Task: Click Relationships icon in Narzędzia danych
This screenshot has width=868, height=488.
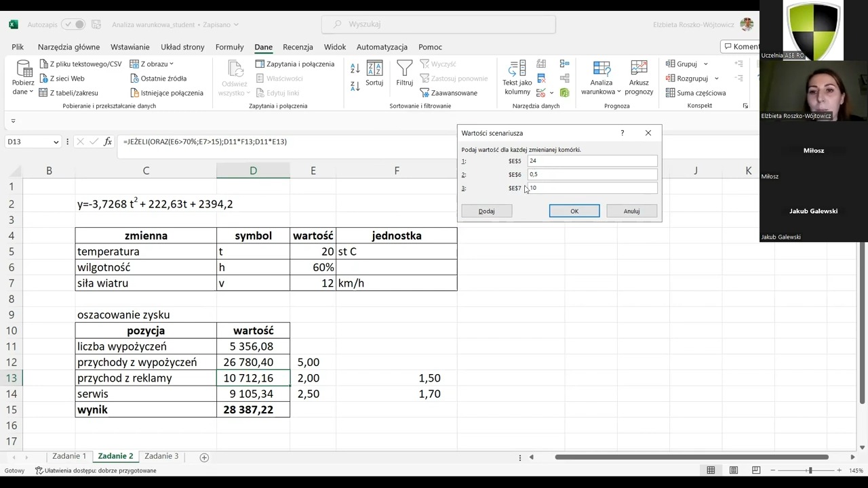Action: pos(564,78)
